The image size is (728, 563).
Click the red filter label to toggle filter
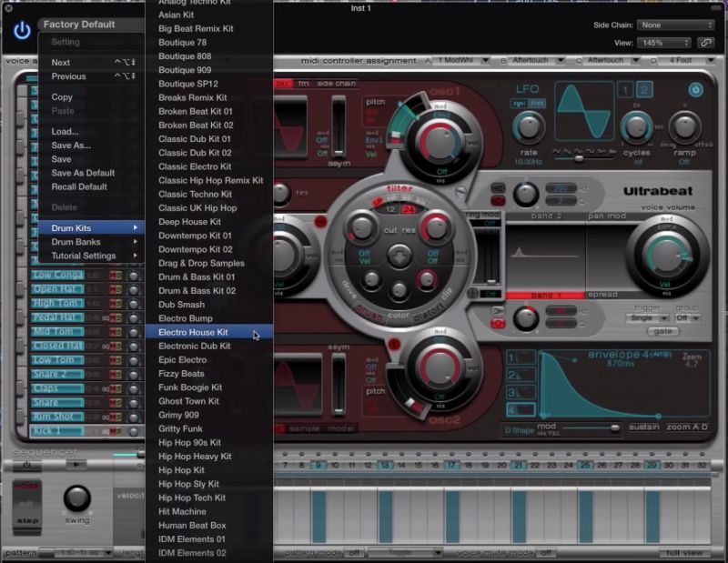(x=397, y=188)
